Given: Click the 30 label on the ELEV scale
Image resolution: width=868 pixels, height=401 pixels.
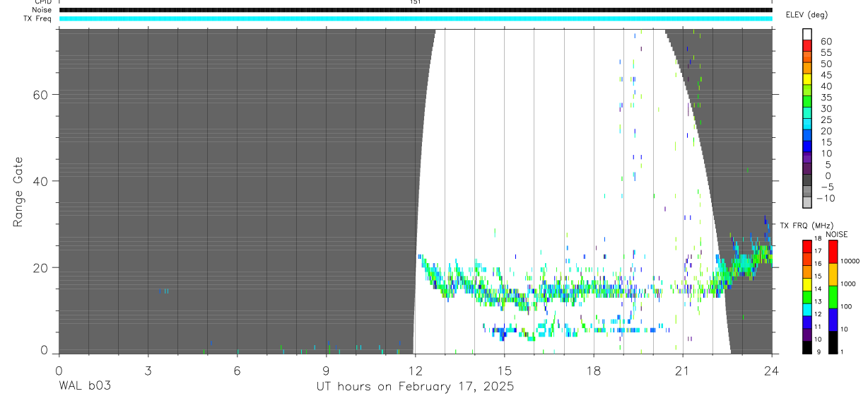Looking at the screenshot, I should click(826, 109).
